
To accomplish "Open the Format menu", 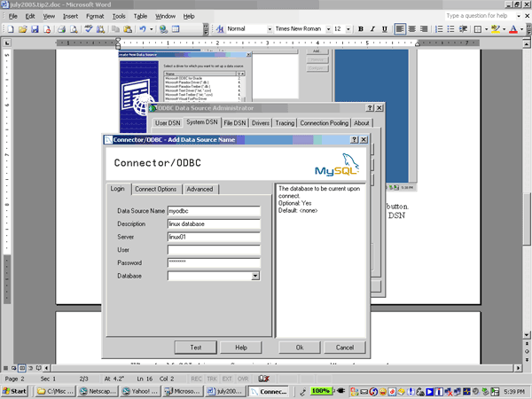I will [95, 16].
